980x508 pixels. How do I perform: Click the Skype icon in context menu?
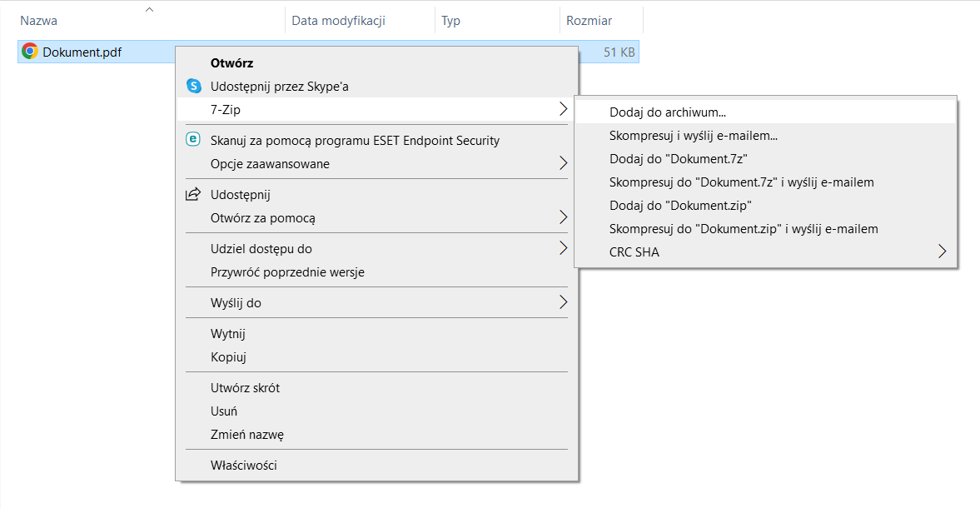[193, 86]
